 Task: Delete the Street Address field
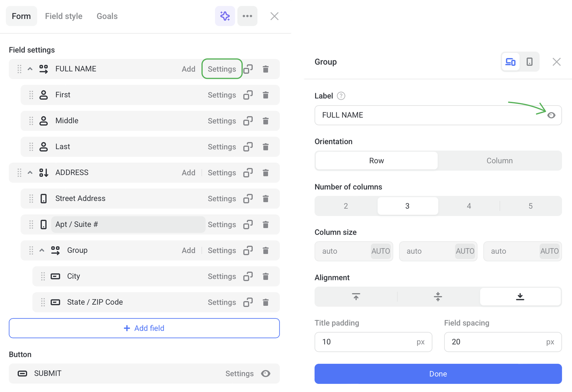[x=266, y=199]
